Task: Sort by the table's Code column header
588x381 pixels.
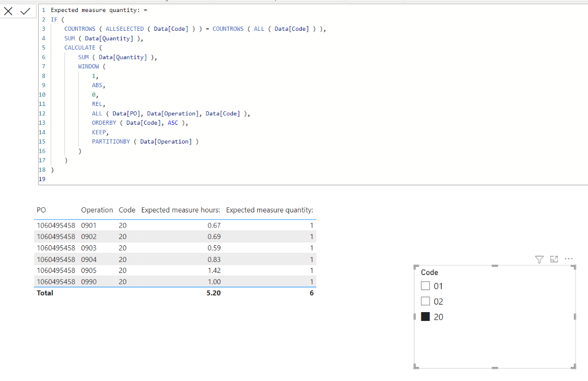Action: pos(127,210)
